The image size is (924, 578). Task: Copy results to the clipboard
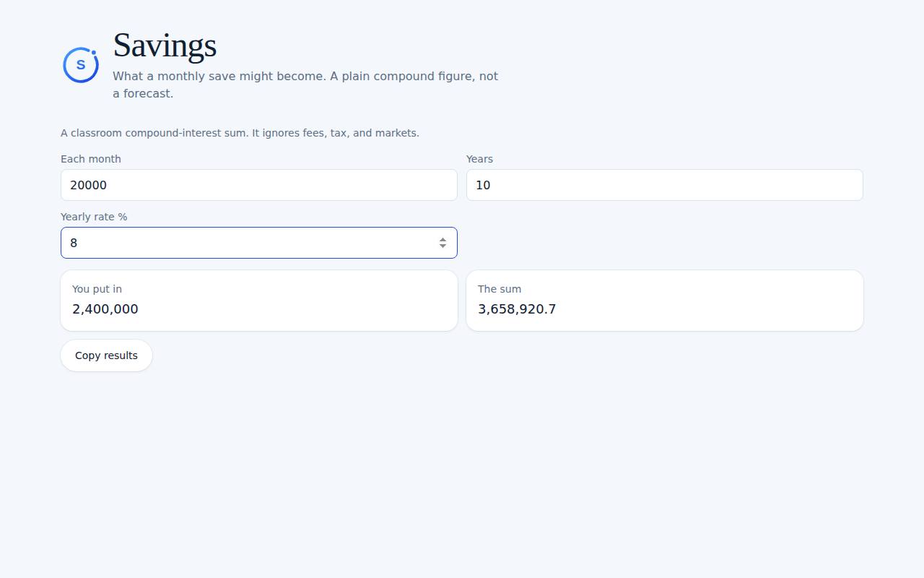[x=106, y=355]
